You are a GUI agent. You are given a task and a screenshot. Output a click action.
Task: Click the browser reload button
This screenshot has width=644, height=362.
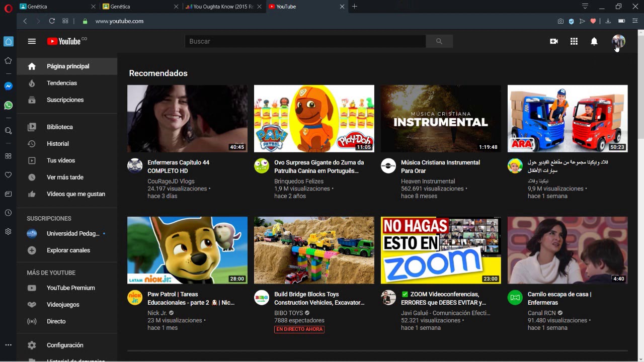click(52, 21)
